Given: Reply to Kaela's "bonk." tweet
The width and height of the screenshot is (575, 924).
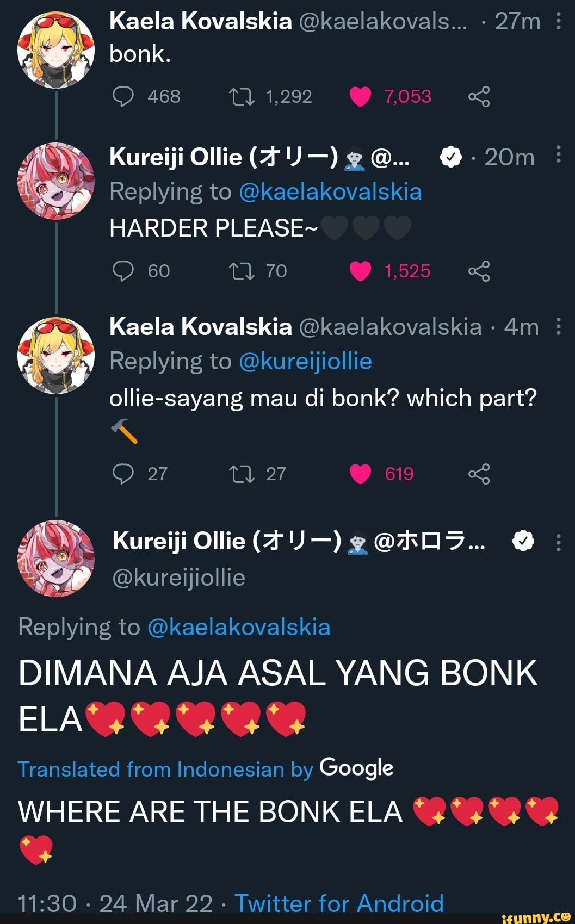Looking at the screenshot, I should 123,97.
